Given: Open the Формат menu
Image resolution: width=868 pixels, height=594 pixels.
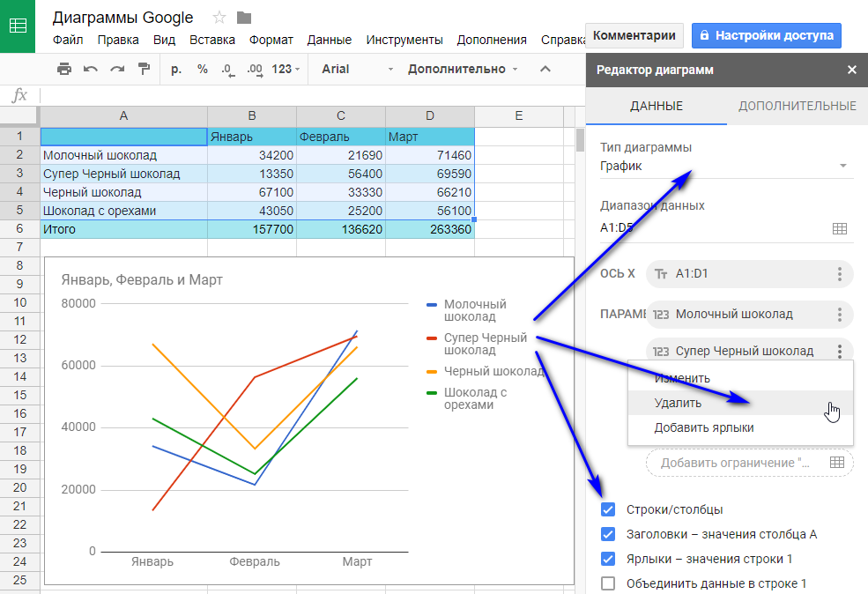Looking at the screenshot, I should (x=271, y=40).
